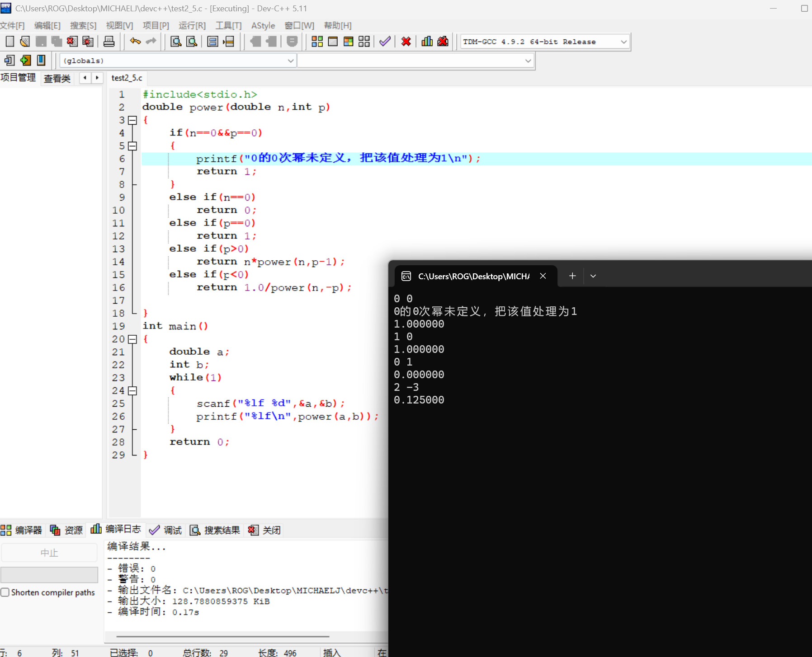Open the 运行[R] menu
The height and width of the screenshot is (657, 812).
[x=192, y=26]
